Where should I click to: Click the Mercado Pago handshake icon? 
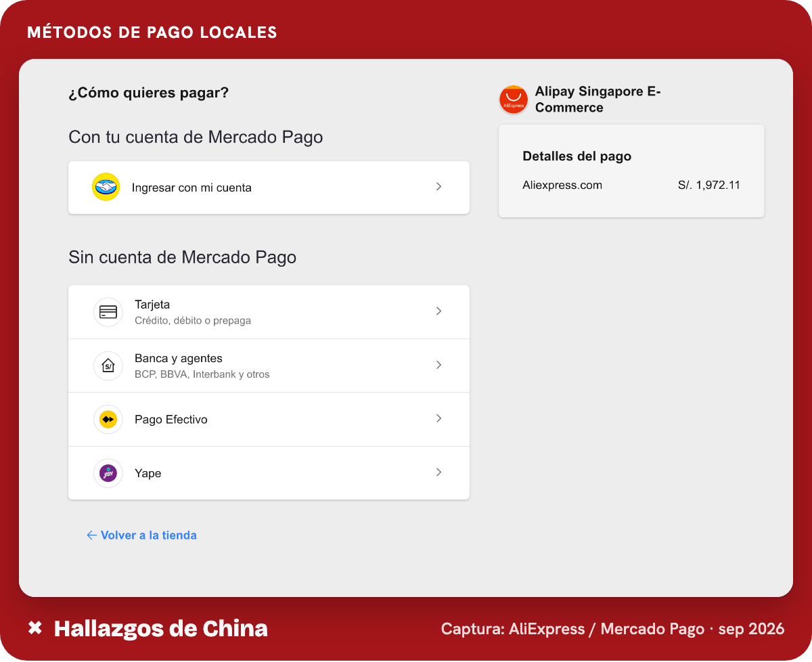tap(106, 187)
